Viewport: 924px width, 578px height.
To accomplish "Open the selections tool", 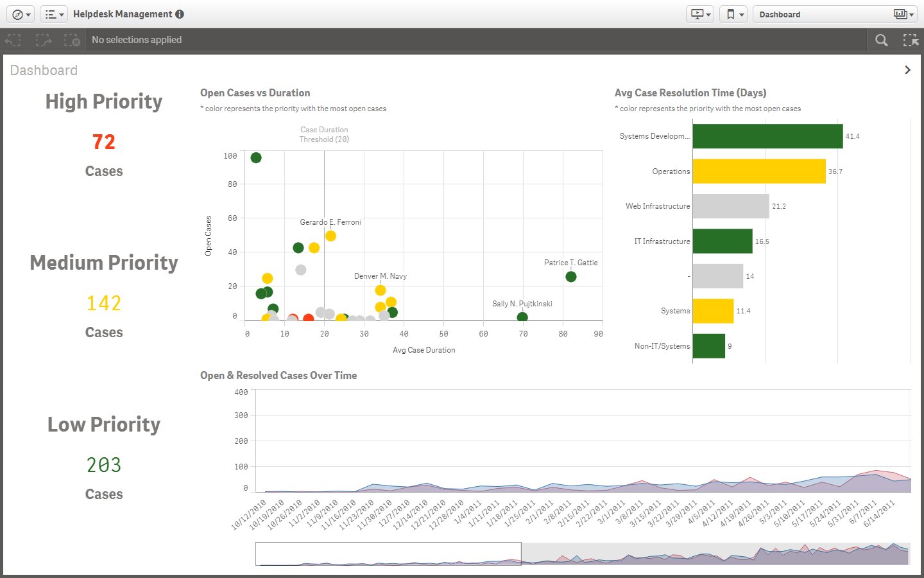I will pos(911,40).
